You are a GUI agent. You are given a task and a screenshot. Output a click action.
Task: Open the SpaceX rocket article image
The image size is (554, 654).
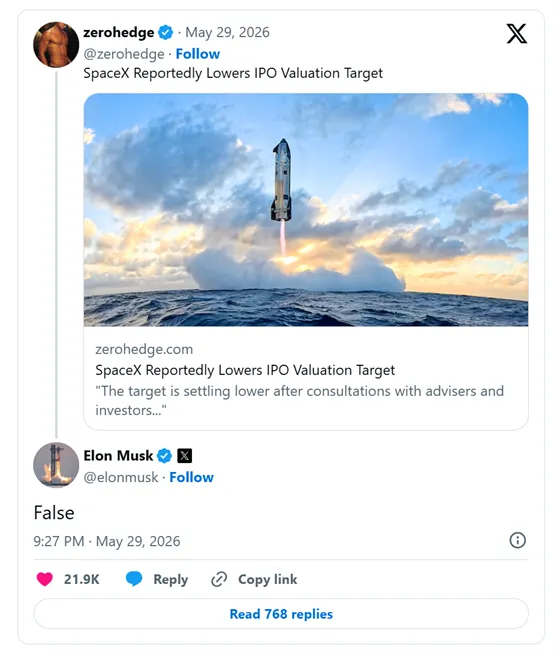(306, 210)
